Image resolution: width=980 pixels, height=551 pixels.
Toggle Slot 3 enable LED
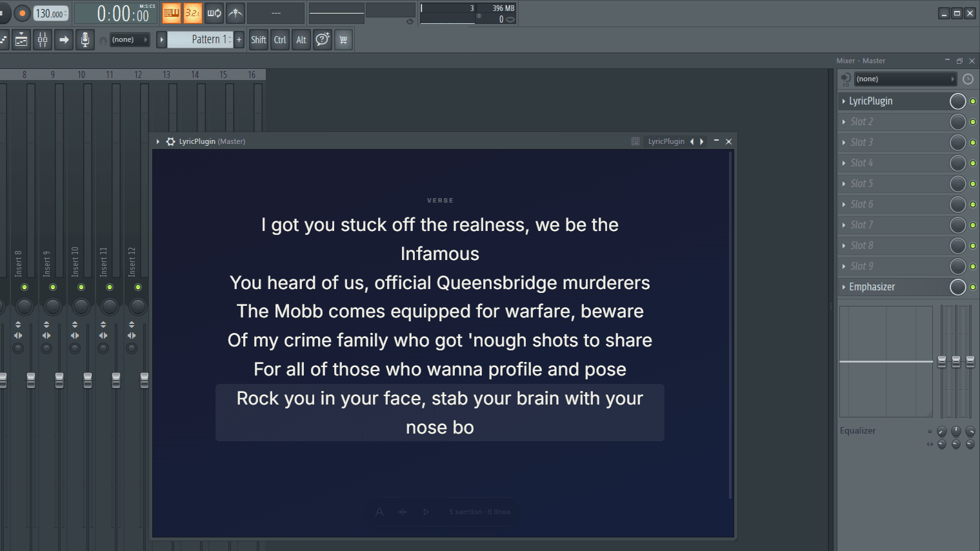point(973,143)
